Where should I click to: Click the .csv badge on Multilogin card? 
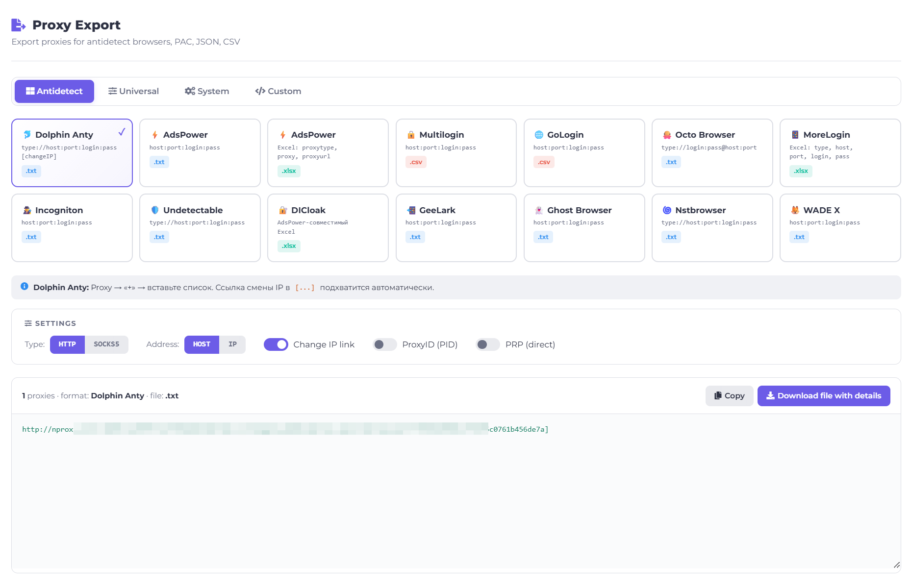(416, 162)
